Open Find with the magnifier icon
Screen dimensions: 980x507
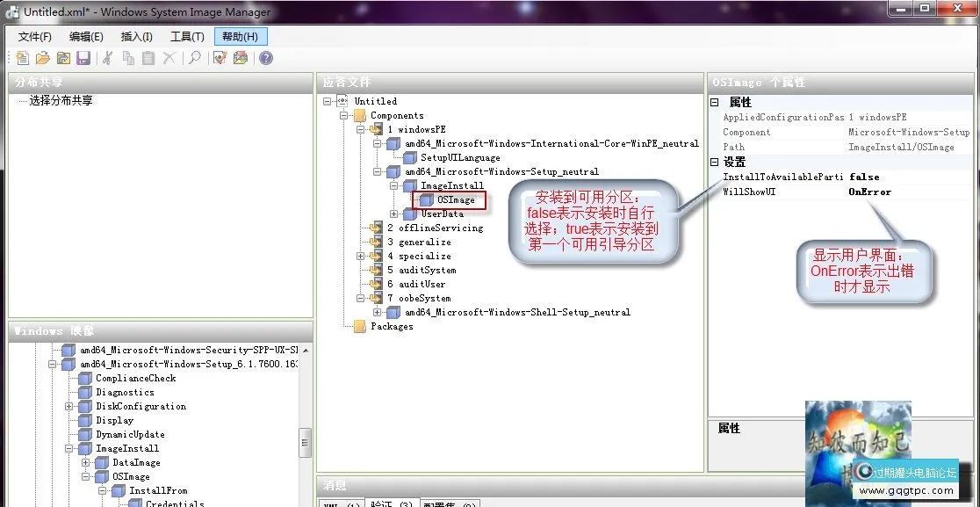click(x=195, y=57)
